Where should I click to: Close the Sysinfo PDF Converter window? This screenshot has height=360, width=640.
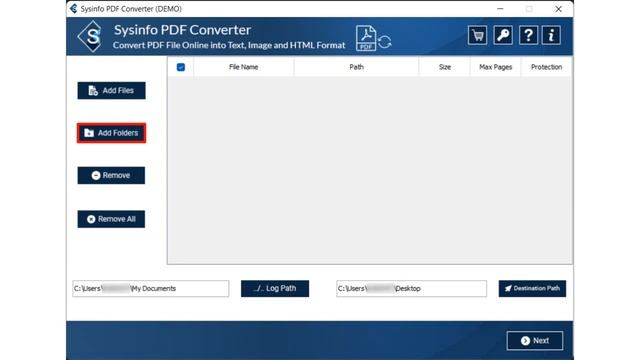coord(558,9)
